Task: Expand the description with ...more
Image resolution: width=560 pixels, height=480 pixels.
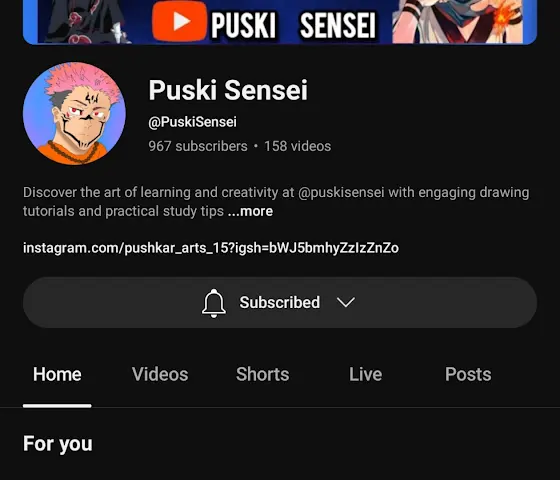Action: point(250,211)
